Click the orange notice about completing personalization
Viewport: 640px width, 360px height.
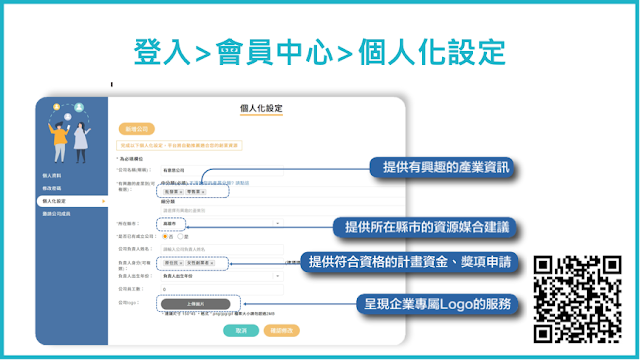pos(179,145)
